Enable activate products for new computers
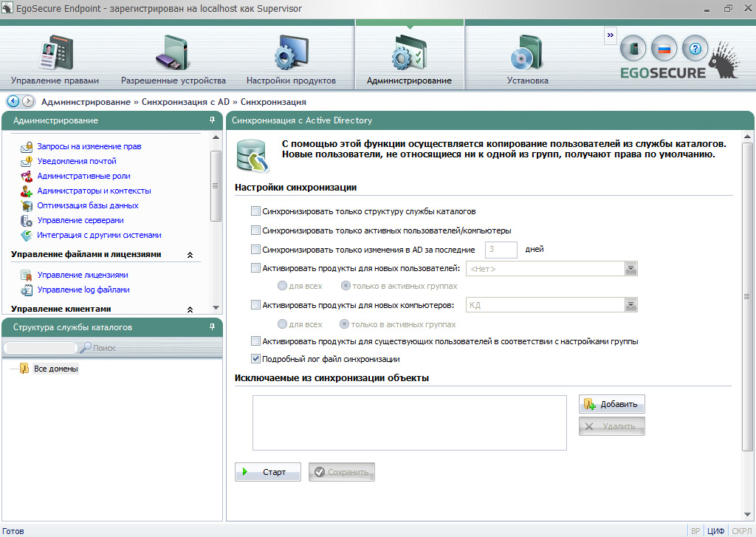 pos(255,305)
